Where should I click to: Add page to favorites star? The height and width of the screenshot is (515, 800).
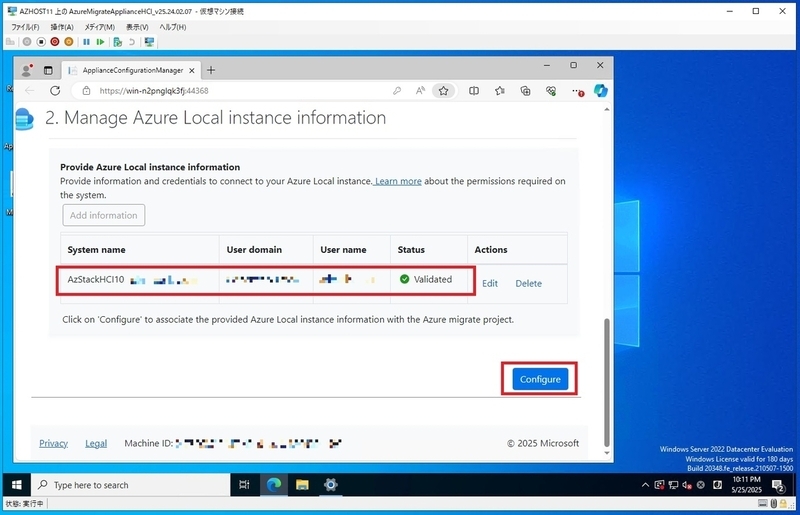tap(443, 91)
